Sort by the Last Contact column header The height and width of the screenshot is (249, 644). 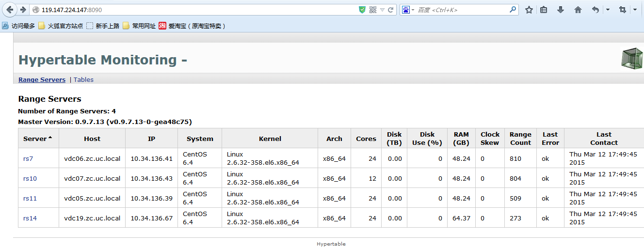[x=604, y=139]
